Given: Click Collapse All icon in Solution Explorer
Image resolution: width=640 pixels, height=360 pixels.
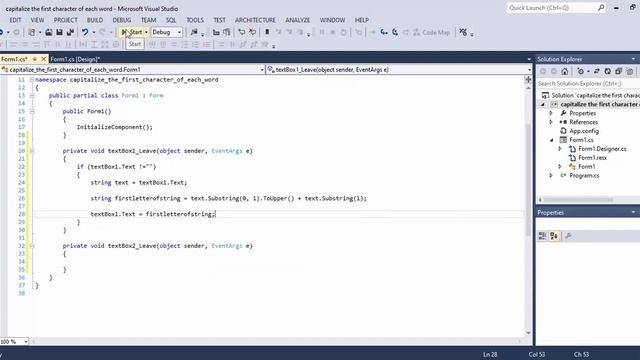Looking at the screenshot, I should click(x=618, y=71).
